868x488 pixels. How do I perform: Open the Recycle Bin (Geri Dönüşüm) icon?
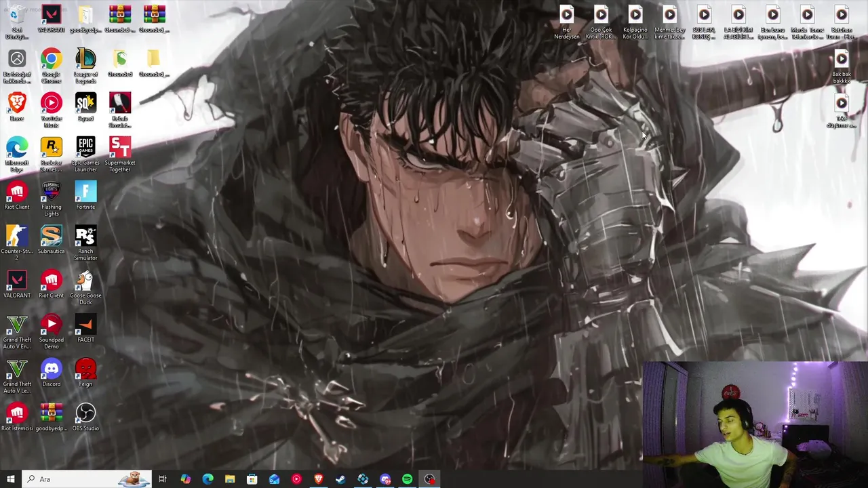point(17,22)
